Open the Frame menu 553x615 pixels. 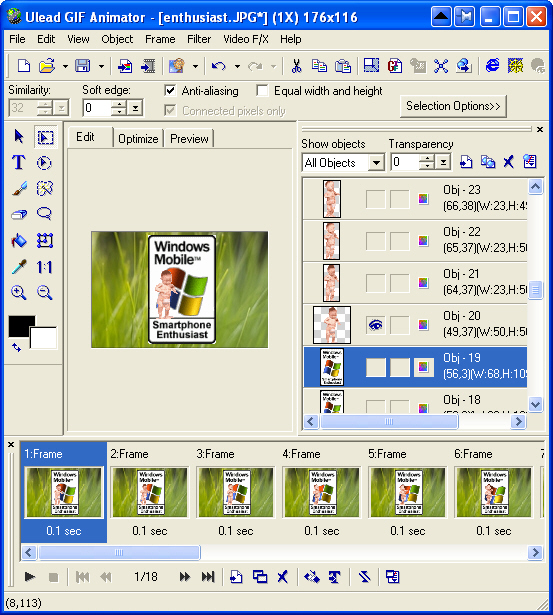[160, 39]
